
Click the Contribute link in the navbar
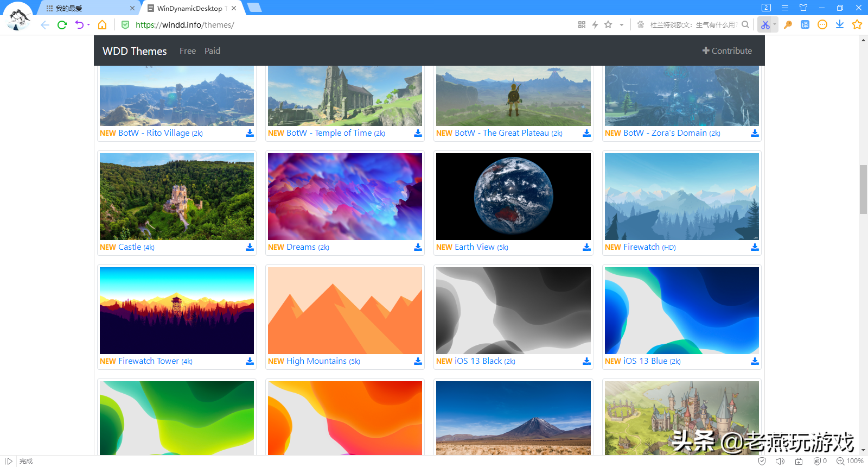coord(727,51)
